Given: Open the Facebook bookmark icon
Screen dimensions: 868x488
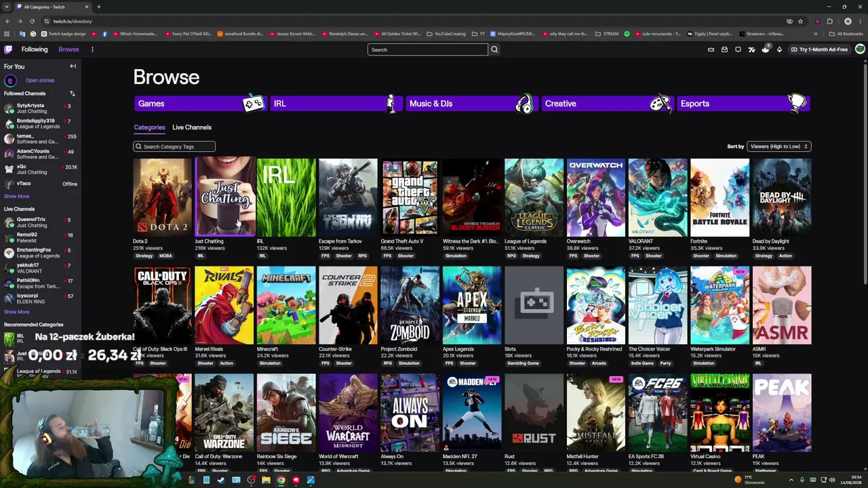Looking at the screenshot, I should coord(104,34).
